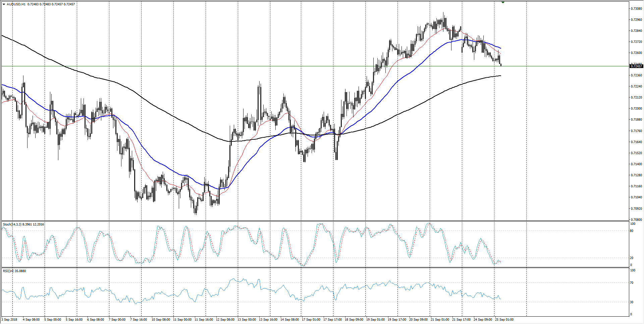Click the 0.70920 price axis label
Screen dimensions: 644x324
636,208
